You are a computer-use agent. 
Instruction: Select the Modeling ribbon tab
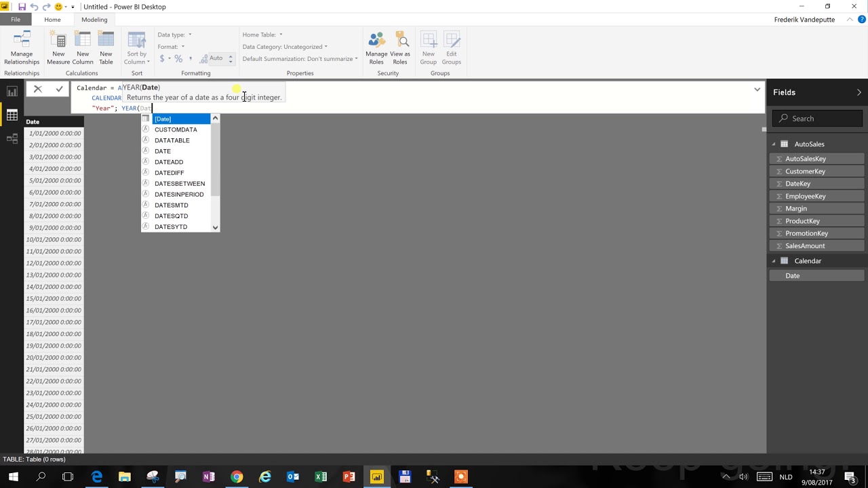point(94,20)
